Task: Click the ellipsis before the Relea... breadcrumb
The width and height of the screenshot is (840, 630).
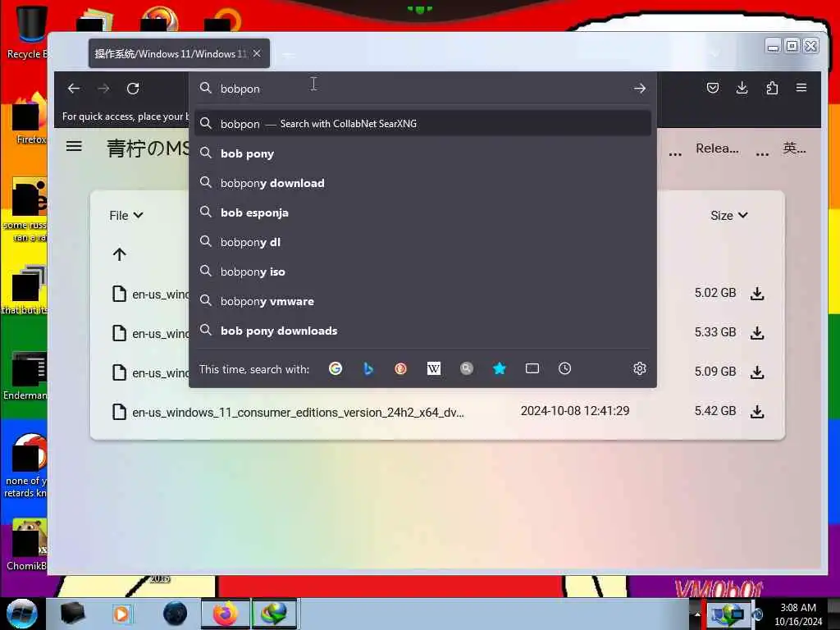Action: pos(676,153)
